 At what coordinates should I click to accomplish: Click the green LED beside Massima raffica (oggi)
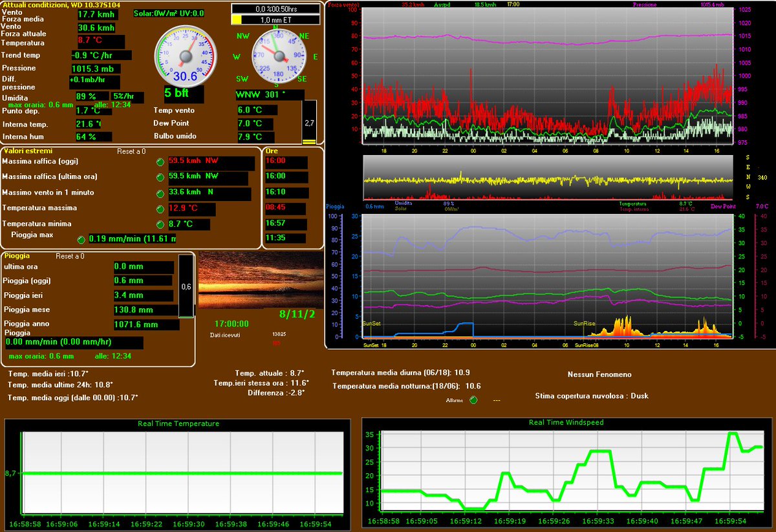click(x=160, y=162)
